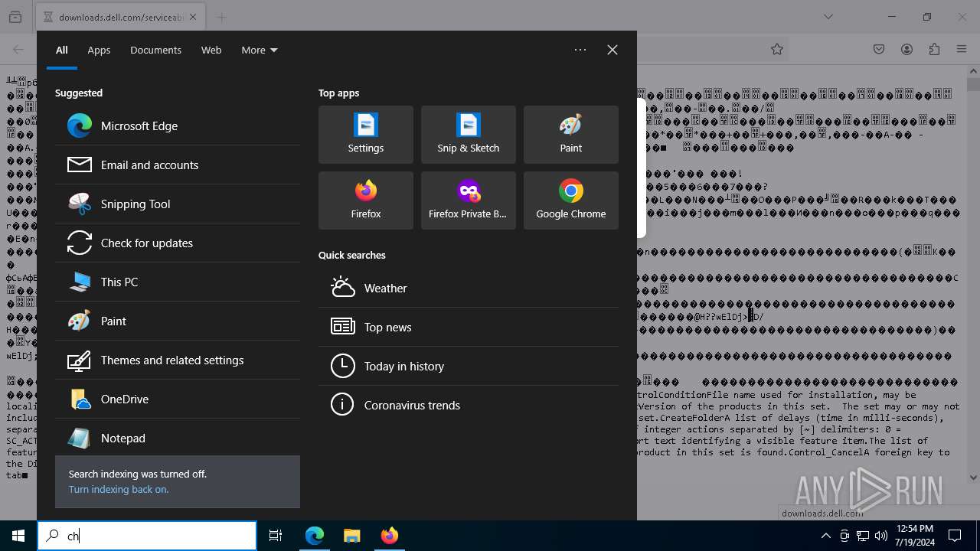Open Firefox from the taskbar
Screen dimensions: 980x551
(x=389, y=536)
